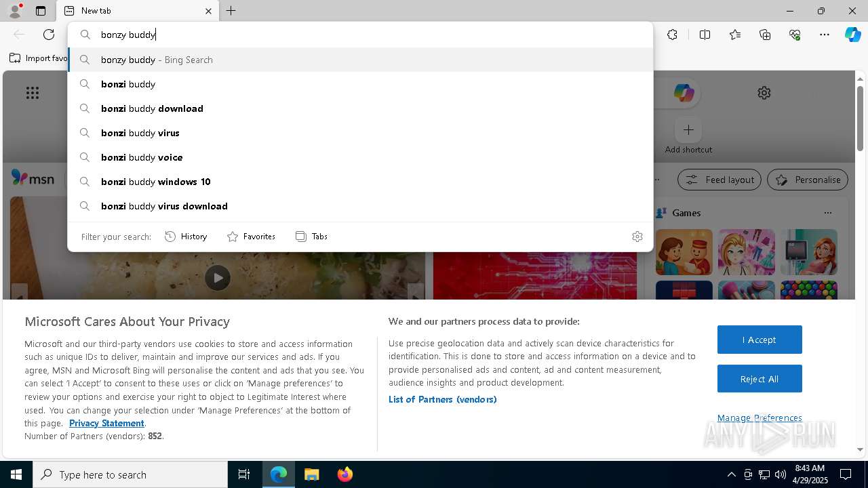
Task: Open the volume control in system tray
Action: pyautogui.click(x=781, y=474)
